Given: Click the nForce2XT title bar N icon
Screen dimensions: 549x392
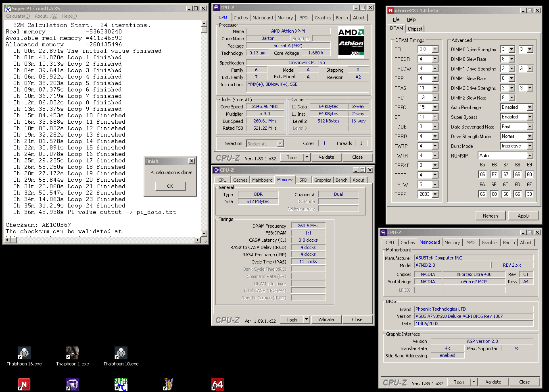Looking at the screenshot, I should click(x=390, y=10).
